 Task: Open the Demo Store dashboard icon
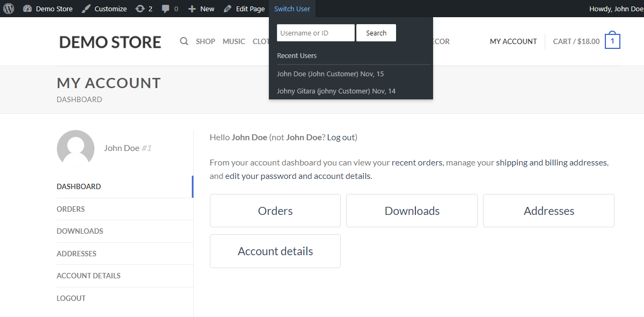click(27, 9)
